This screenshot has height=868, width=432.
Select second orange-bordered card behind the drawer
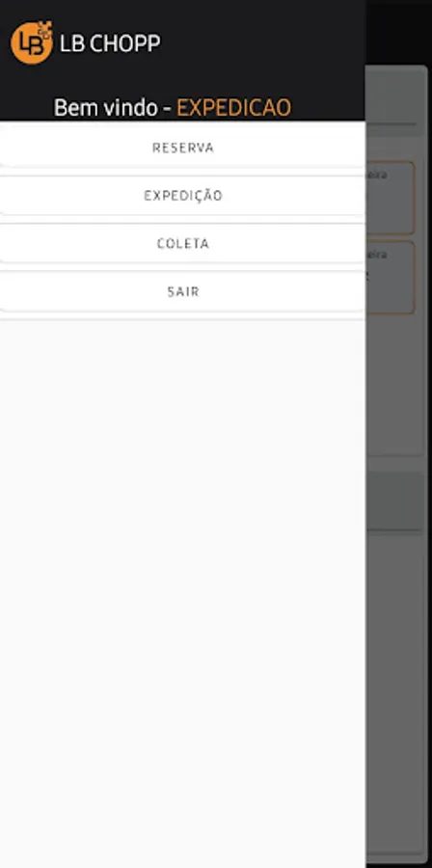pyautogui.click(x=391, y=278)
